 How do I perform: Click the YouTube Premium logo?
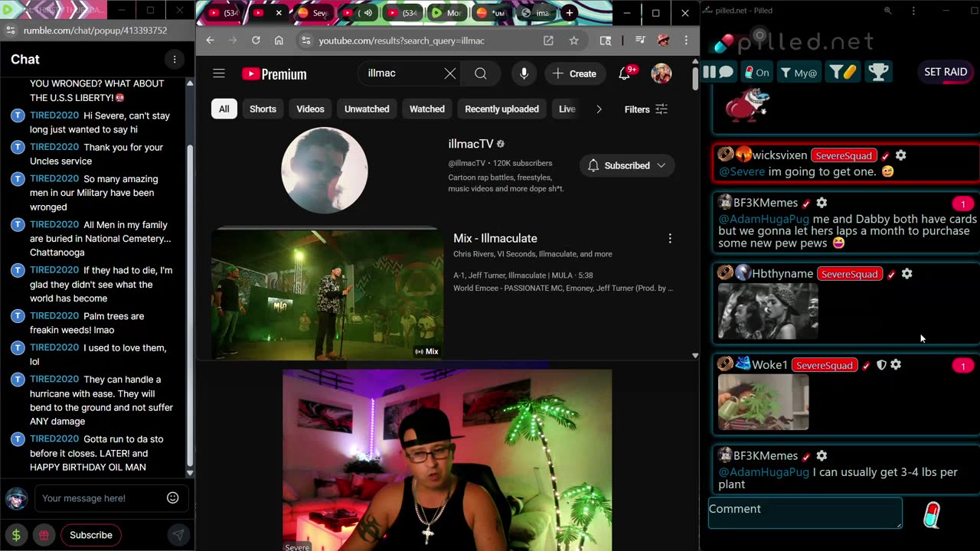tap(274, 74)
